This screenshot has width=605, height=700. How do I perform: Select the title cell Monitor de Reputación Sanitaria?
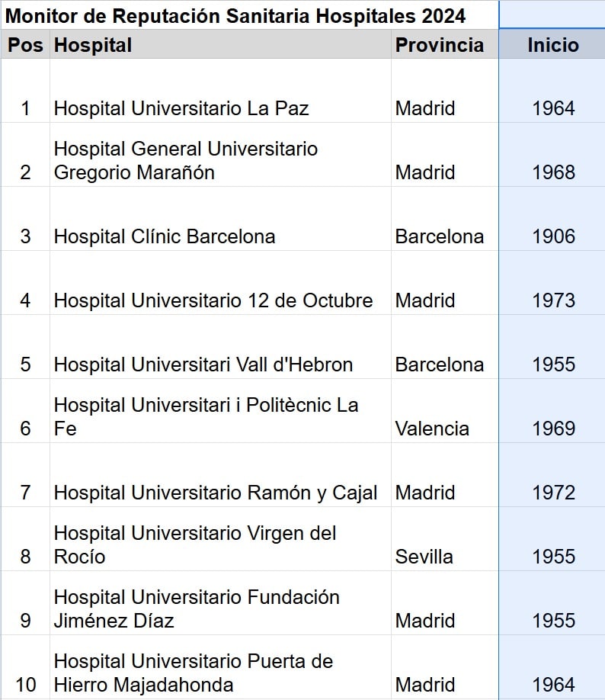point(235,15)
